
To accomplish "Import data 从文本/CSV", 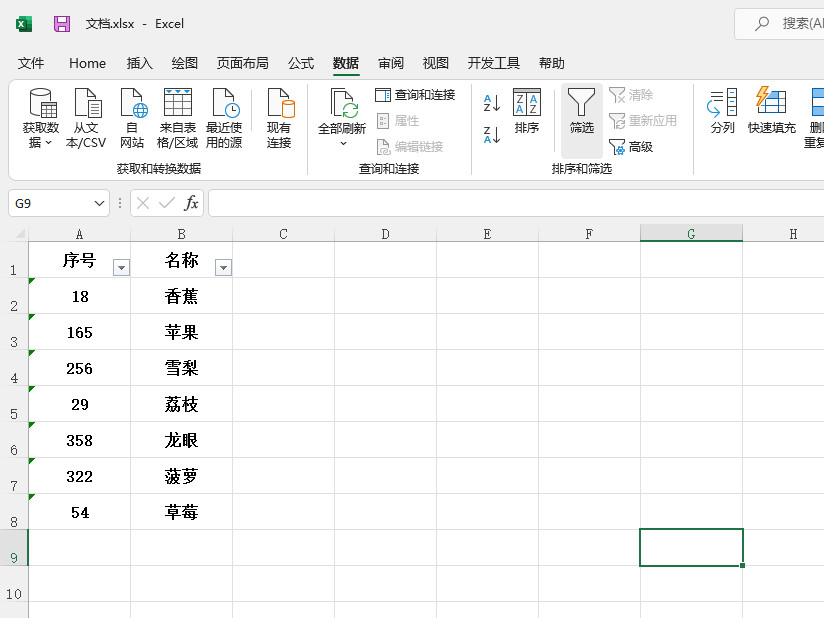I will click(x=86, y=118).
